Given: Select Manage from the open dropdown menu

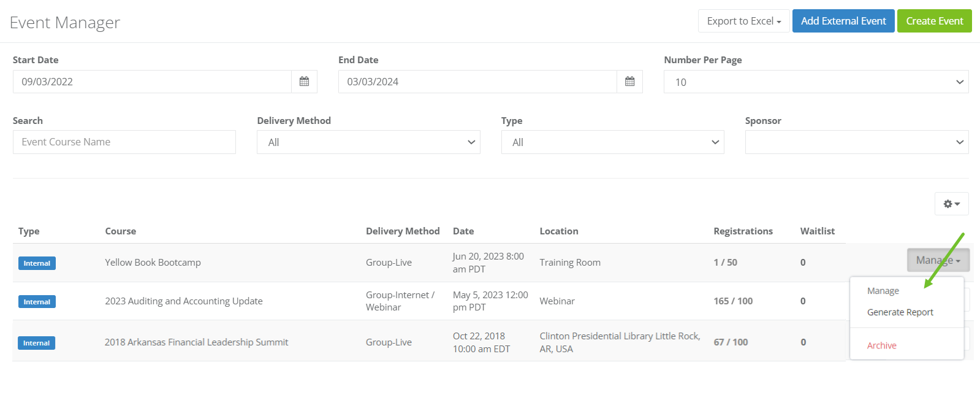Looking at the screenshot, I should point(883,291).
